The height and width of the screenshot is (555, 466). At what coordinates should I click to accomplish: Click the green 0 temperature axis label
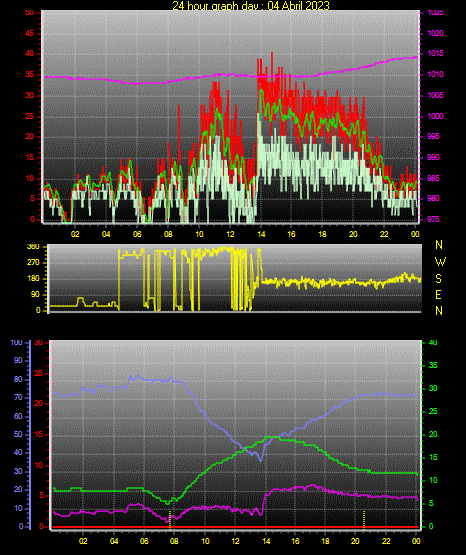[x=431, y=526]
